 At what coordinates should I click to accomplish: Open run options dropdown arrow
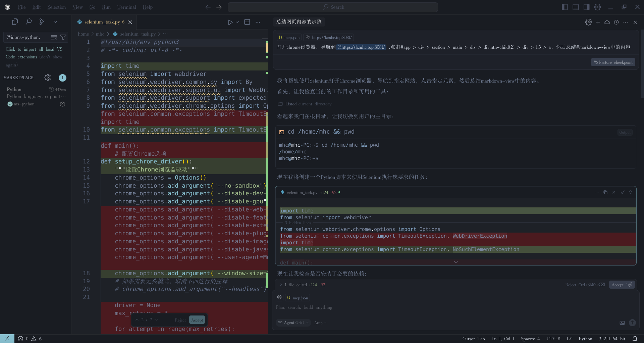coord(237,22)
